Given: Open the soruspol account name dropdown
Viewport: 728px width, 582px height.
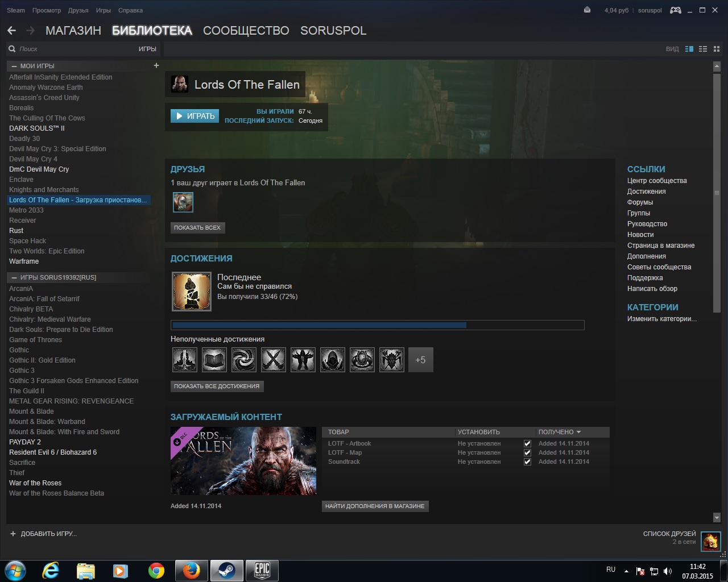Looking at the screenshot, I should (650, 10).
